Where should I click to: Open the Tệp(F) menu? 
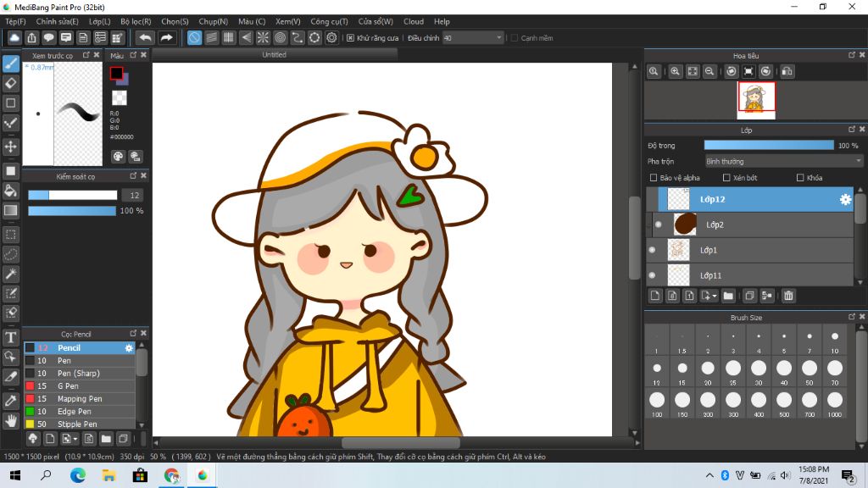pos(15,21)
